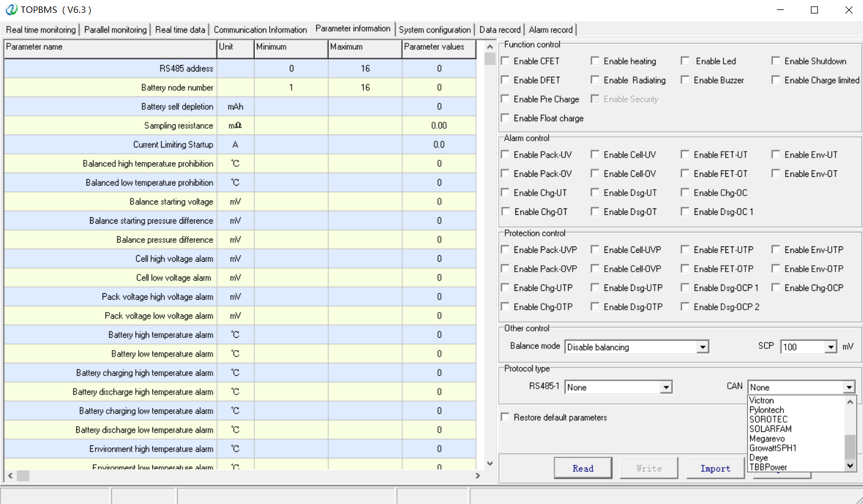Check Enable Env-OT alarm box
863x504 pixels.
pos(776,174)
